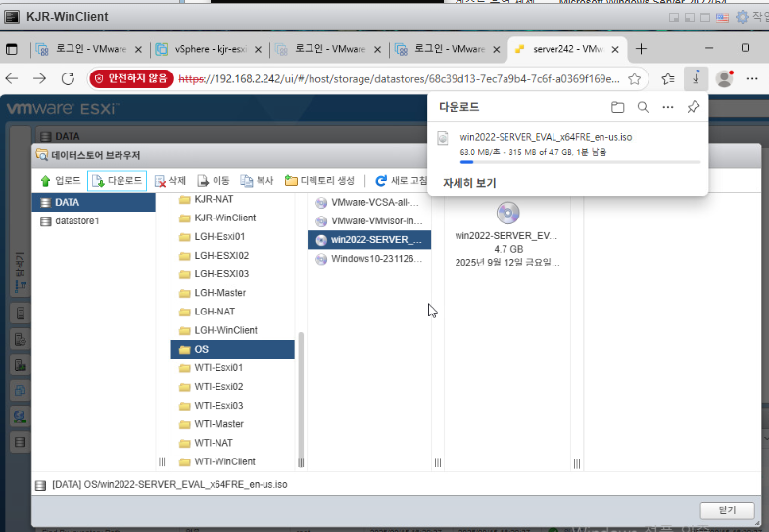Click the Upload (업로드) toolbar button
The image size is (769, 532).
pos(61,181)
